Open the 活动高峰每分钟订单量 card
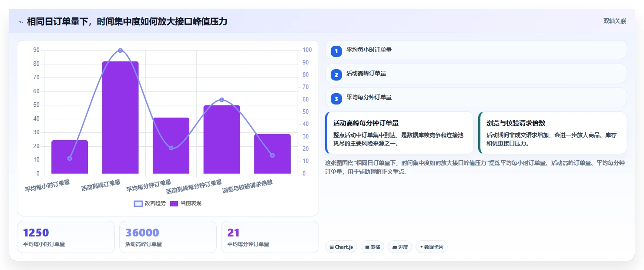Viewport: 644px width, 270px height. [x=399, y=133]
